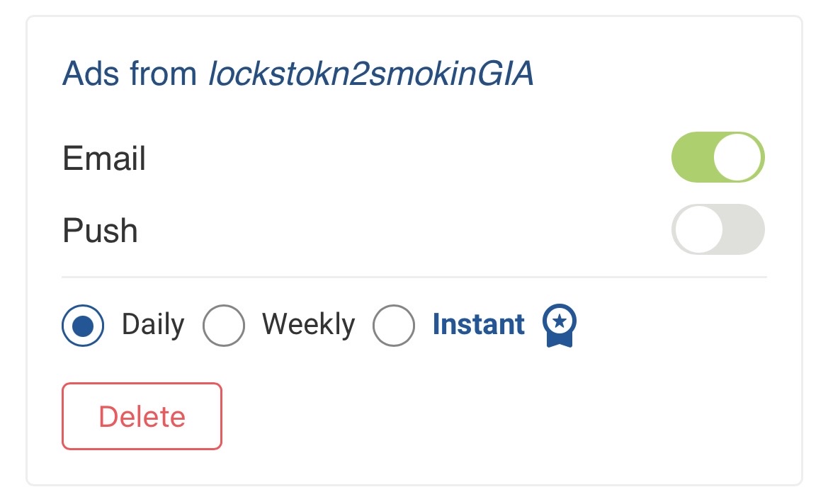Select the Daily frequency radio button
Screen dimensions: 828x504
84,326
